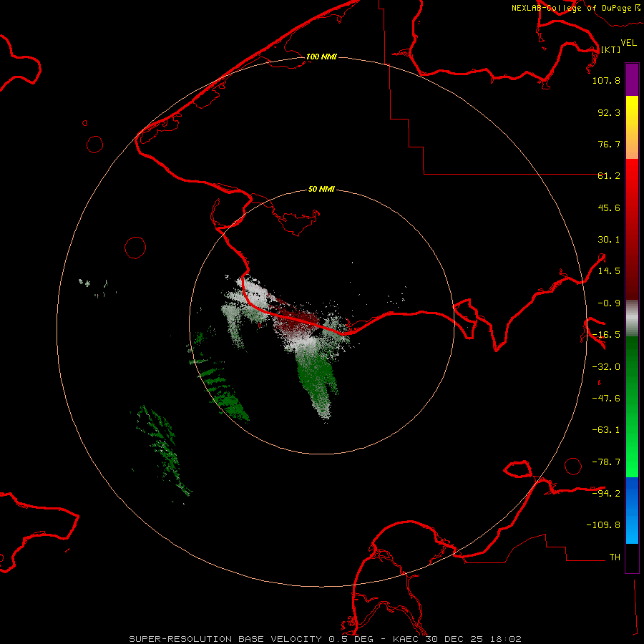
Task: Click the 45.6 velocity scale value
Action: pyautogui.click(x=609, y=208)
